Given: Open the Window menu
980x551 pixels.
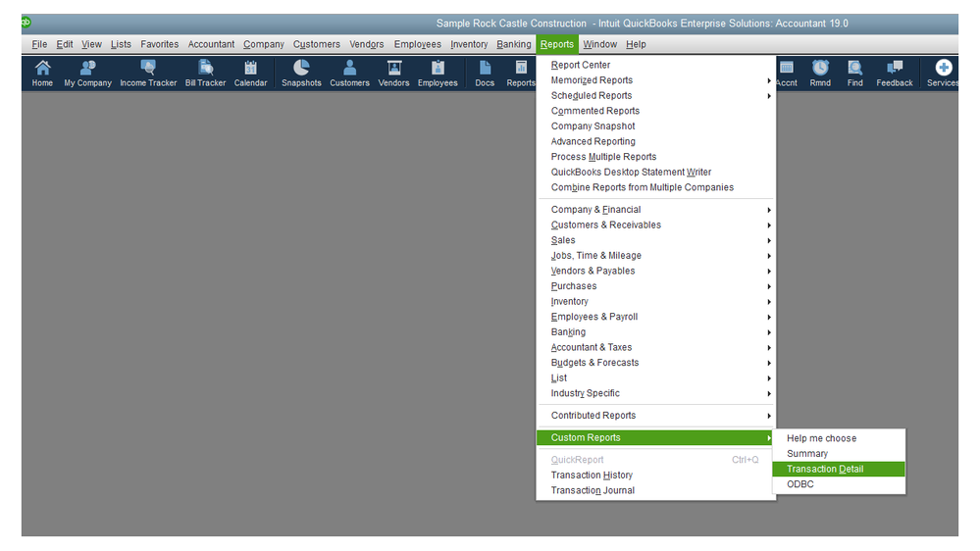Looking at the screenshot, I should [x=600, y=44].
